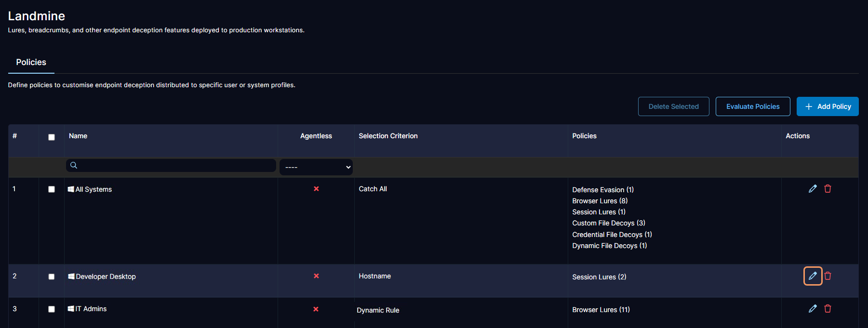Click trash icon for Developer Desktop
The height and width of the screenshot is (328, 868).
828,276
